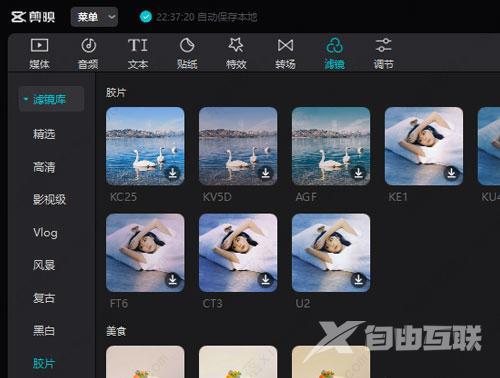This screenshot has height=378, width=500.
Task: Click the U2 filter name label
Action: pos(303,303)
